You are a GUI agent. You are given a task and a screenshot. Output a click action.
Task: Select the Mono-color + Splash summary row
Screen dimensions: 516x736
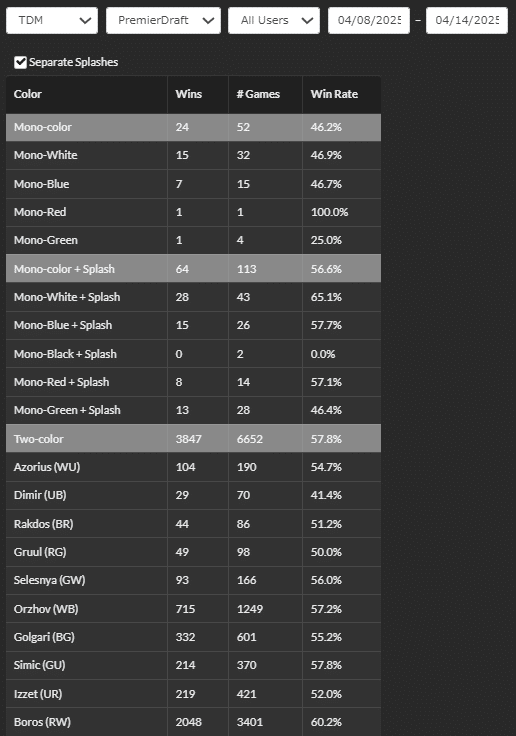point(193,269)
